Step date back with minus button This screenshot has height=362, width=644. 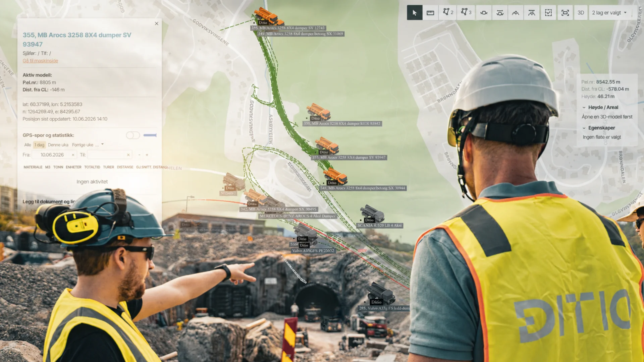[139, 155]
